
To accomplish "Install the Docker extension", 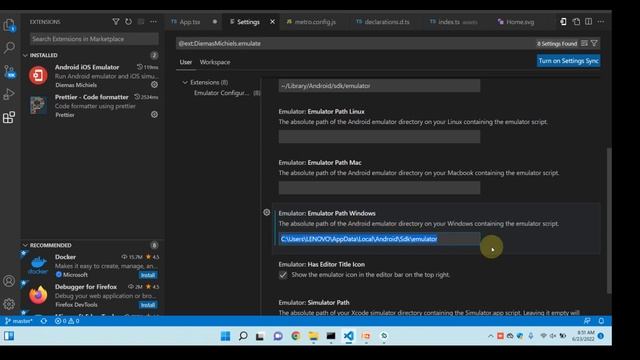I will pos(148,275).
